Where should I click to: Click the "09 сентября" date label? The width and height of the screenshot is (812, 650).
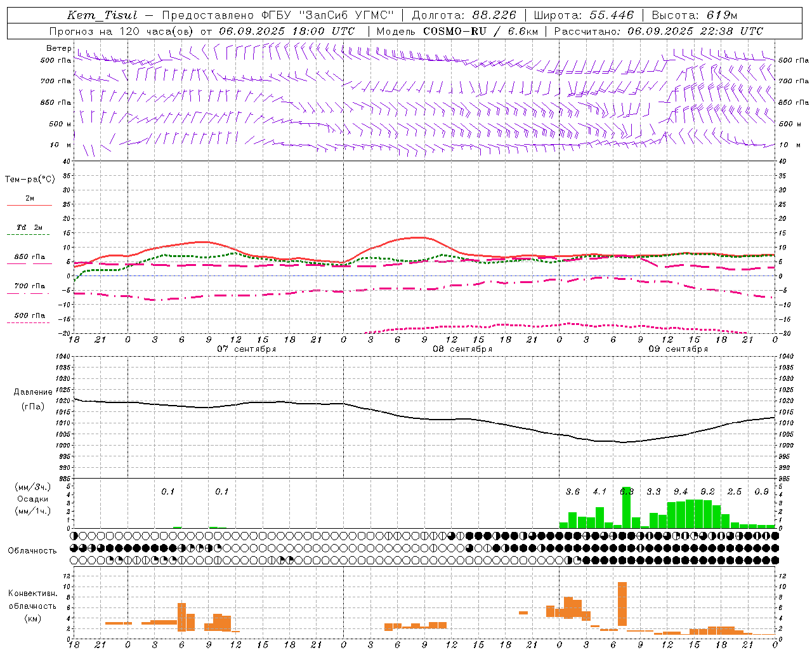coord(678,348)
